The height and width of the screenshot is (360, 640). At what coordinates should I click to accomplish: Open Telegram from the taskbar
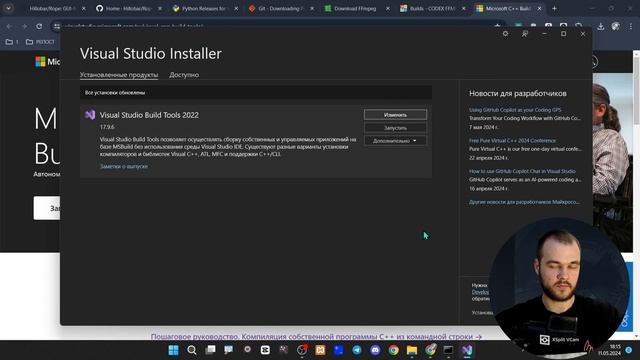[x=357, y=350]
